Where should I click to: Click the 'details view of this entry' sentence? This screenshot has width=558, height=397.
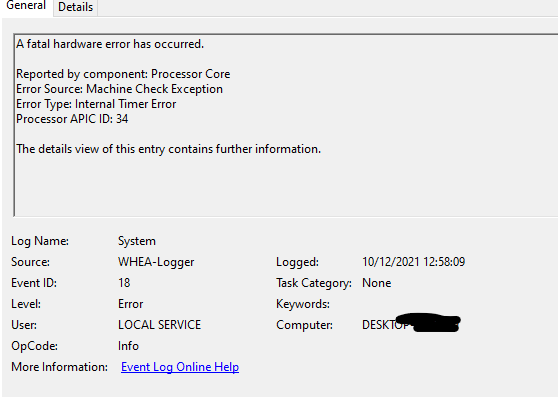[168, 149]
